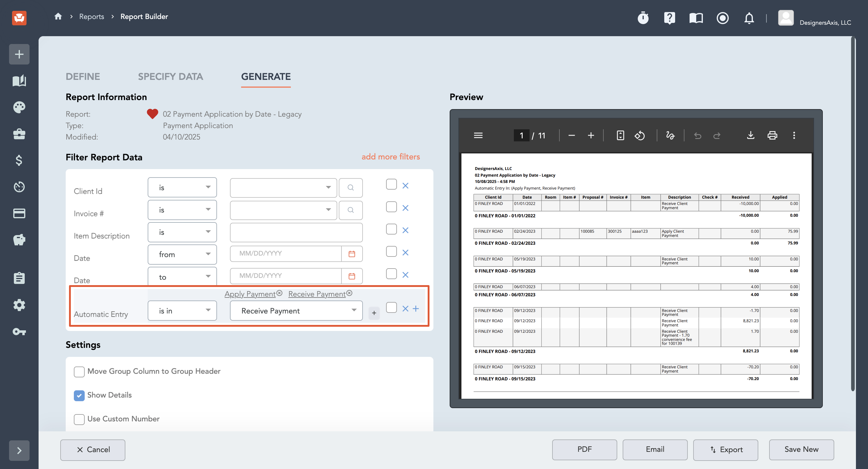Viewport: 868px width, 469px height.
Task: Open the palette icon in sidebar
Action: click(19, 107)
